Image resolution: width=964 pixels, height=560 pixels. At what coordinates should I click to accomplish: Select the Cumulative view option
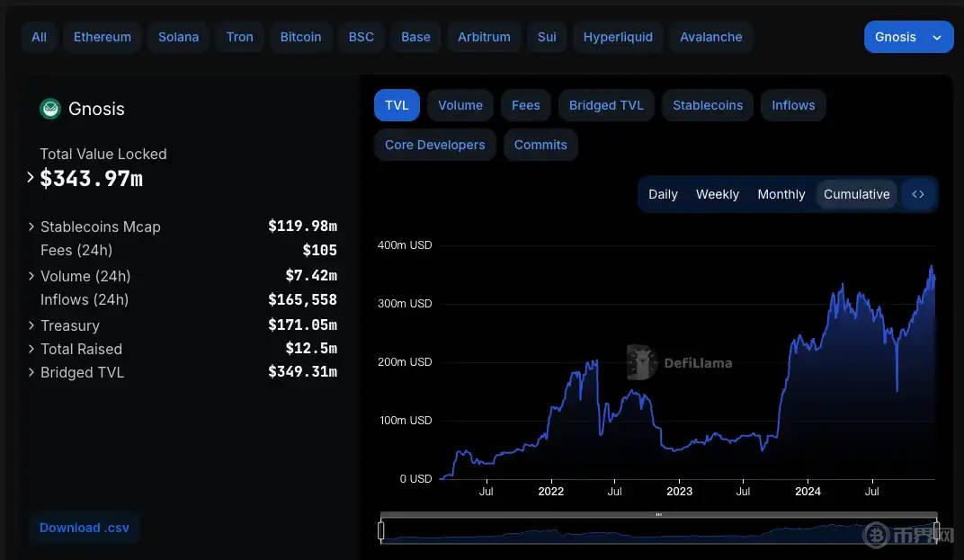pyautogui.click(x=856, y=194)
